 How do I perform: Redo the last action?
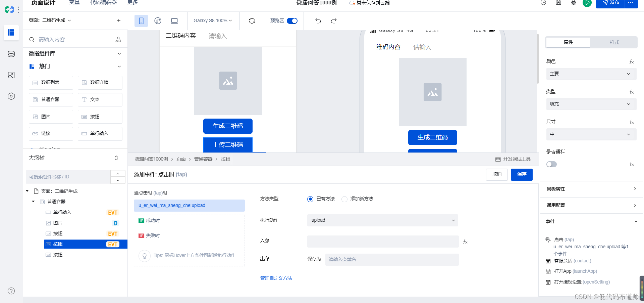334,21
